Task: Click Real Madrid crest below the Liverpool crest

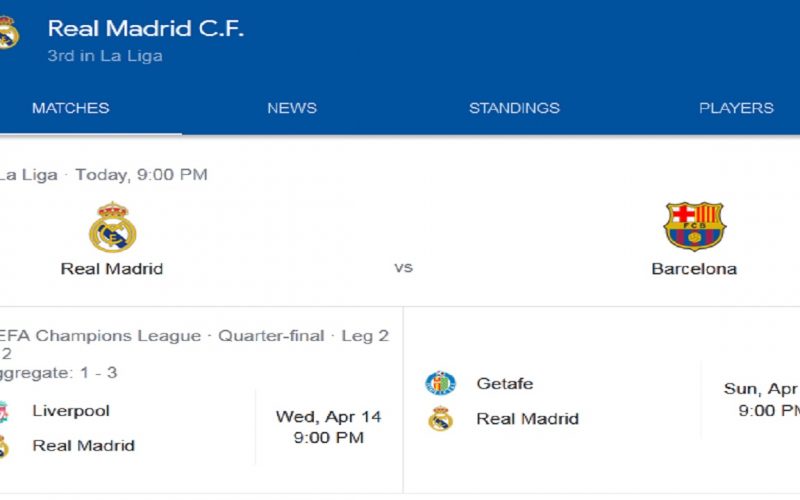Action: coord(4,446)
